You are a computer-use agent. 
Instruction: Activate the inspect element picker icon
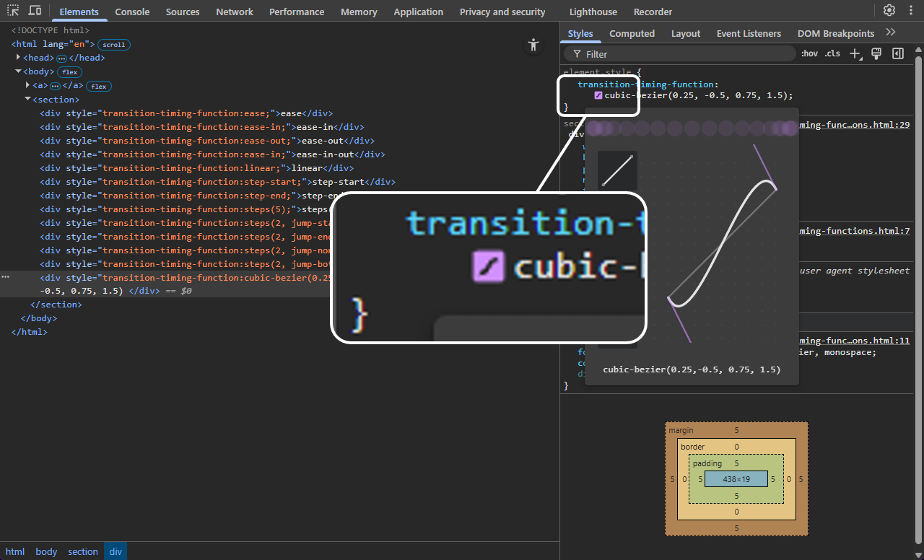click(x=13, y=11)
